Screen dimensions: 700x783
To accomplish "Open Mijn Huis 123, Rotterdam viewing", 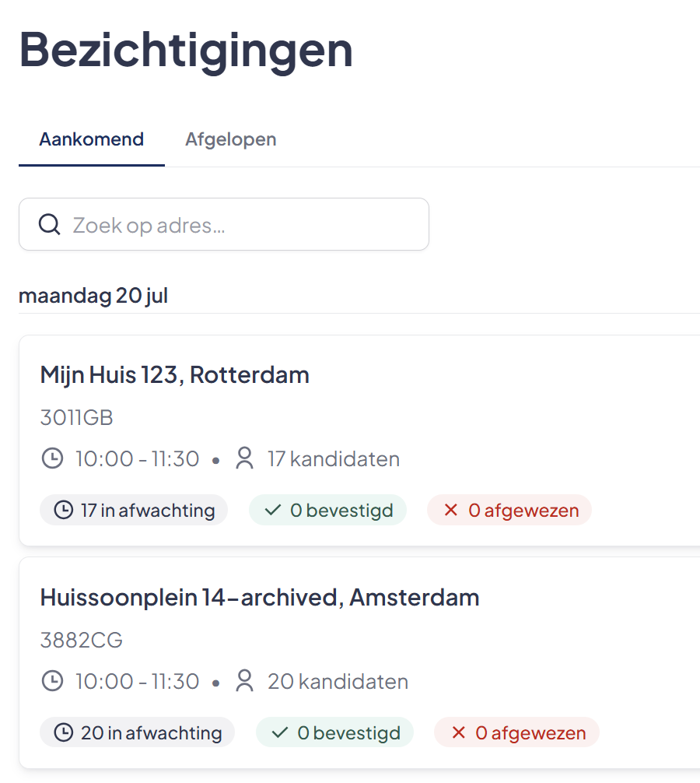I will click(x=359, y=441).
